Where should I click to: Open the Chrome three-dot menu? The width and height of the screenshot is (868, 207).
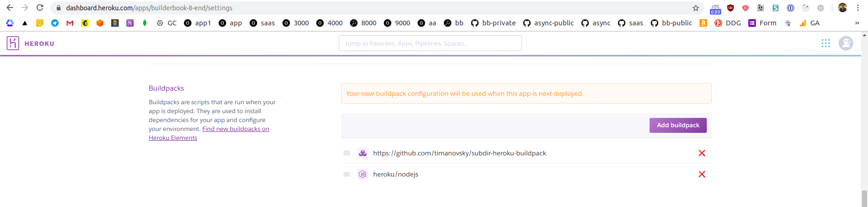click(858, 8)
